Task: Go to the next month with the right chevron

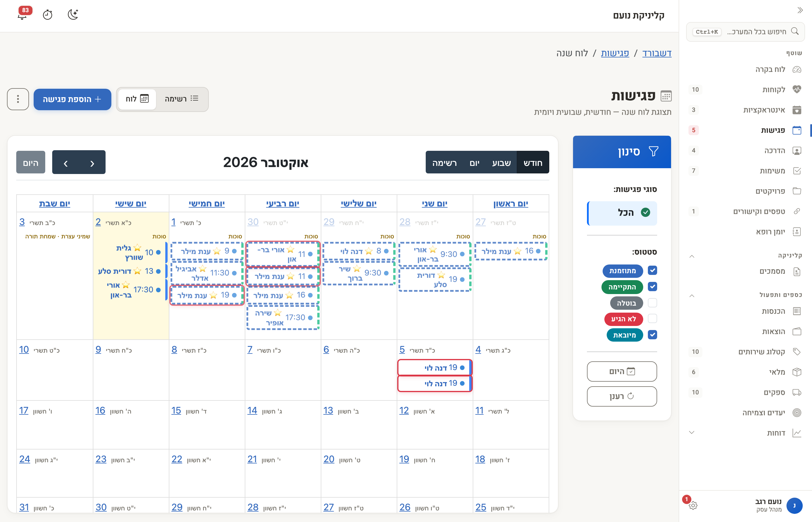Action: click(x=92, y=163)
